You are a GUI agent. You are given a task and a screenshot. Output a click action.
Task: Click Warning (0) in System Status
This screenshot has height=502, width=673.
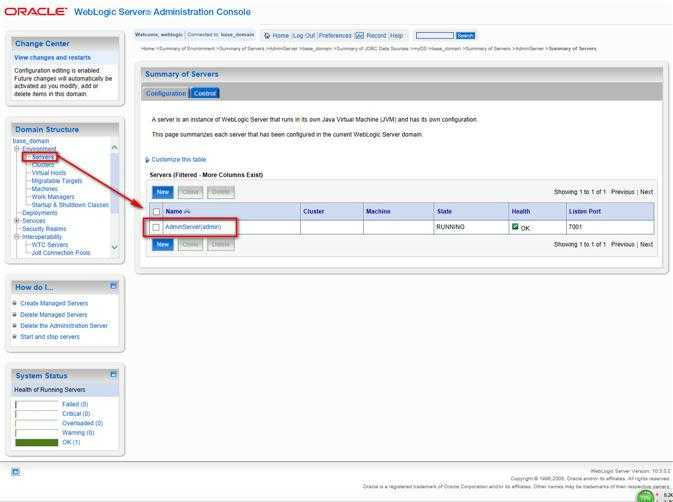[x=78, y=432]
